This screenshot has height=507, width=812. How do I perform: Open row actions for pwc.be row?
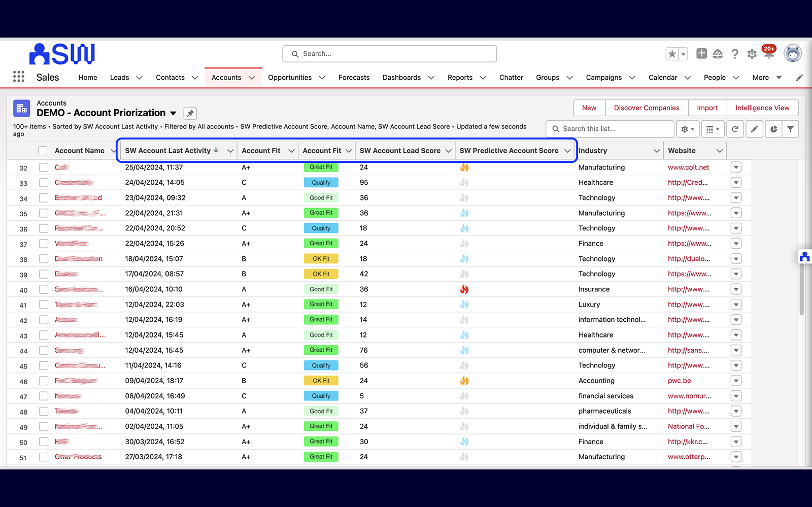tap(736, 381)
